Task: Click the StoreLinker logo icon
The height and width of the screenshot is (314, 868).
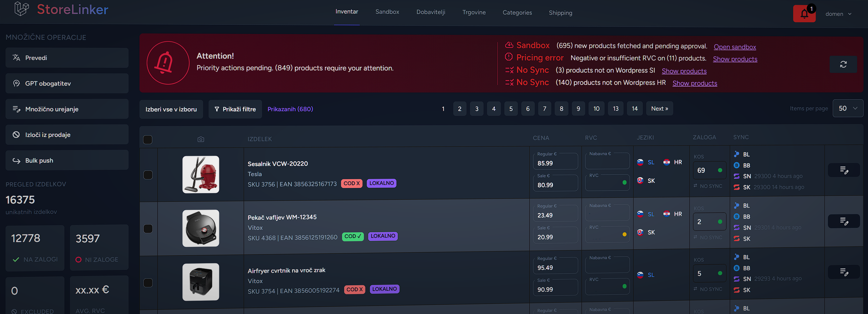Action: click(22, 9)
